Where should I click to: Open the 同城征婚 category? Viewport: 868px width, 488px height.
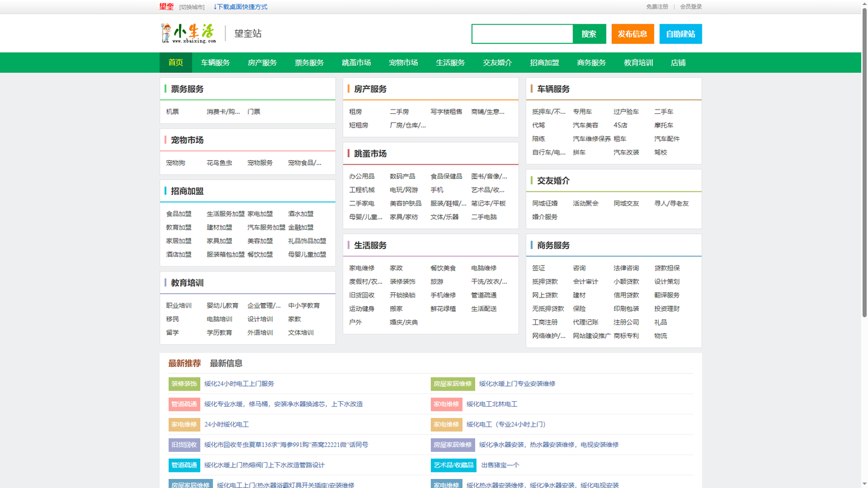[545, 204]
